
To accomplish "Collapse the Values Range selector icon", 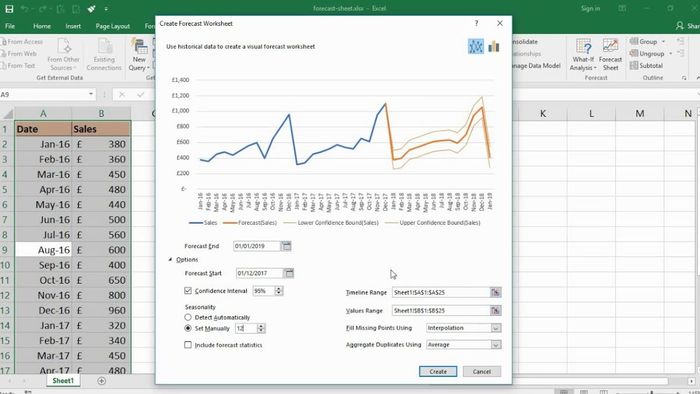I will coord(496,311).
